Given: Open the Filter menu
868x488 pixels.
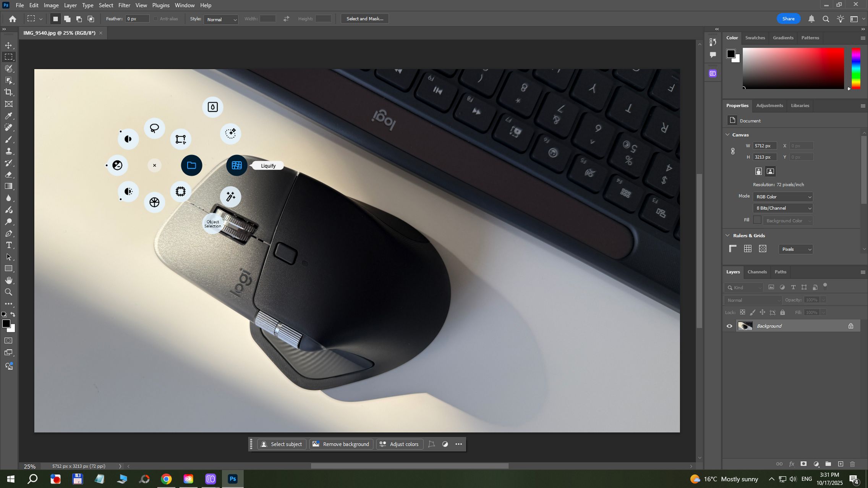Looking at the screenshot, I should click(x=124, y=5).
